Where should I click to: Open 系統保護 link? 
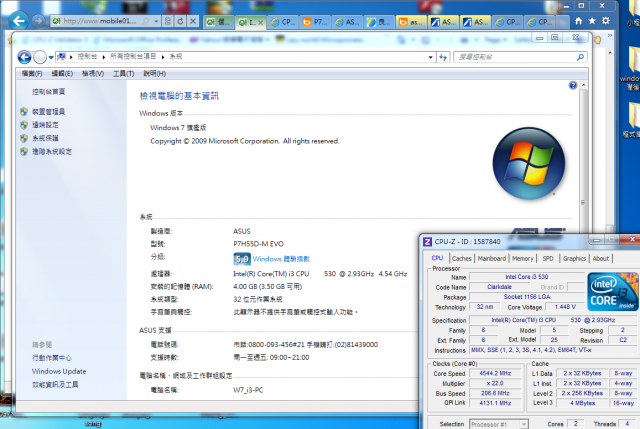[45, 138]
